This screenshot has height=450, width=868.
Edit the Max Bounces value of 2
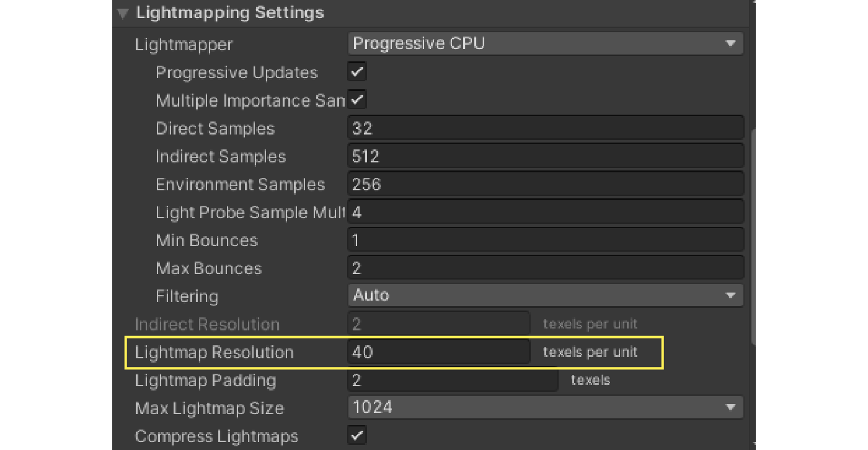coord(546,267)
